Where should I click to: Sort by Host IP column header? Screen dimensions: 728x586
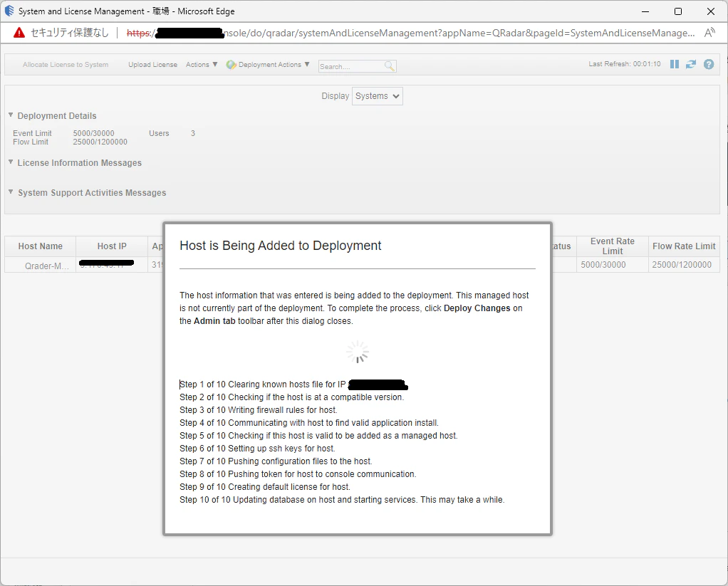pos(112,246)
